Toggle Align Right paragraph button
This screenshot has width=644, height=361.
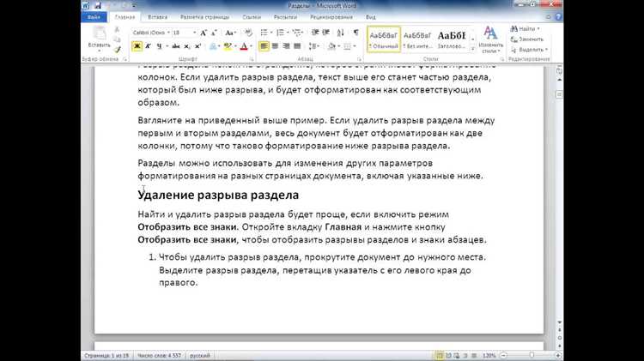[x=286, y=46]
